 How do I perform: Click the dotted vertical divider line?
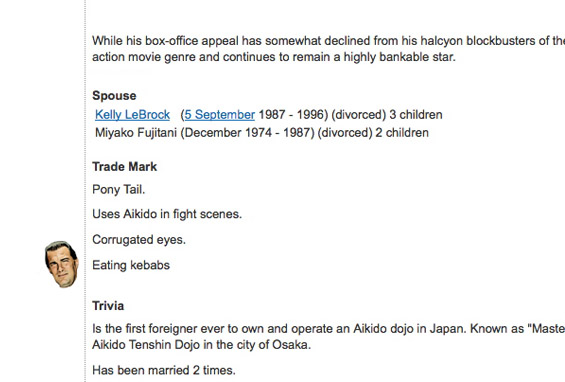point(85,191)
